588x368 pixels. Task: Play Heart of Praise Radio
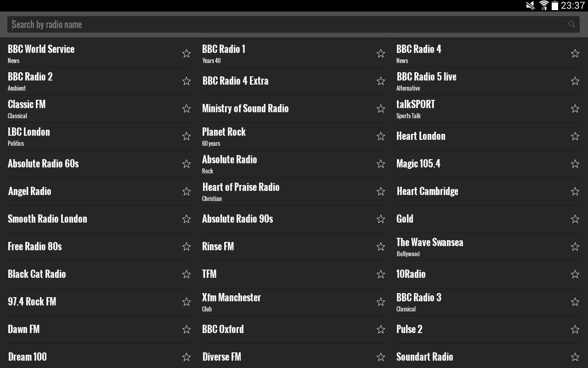[241, 187]
